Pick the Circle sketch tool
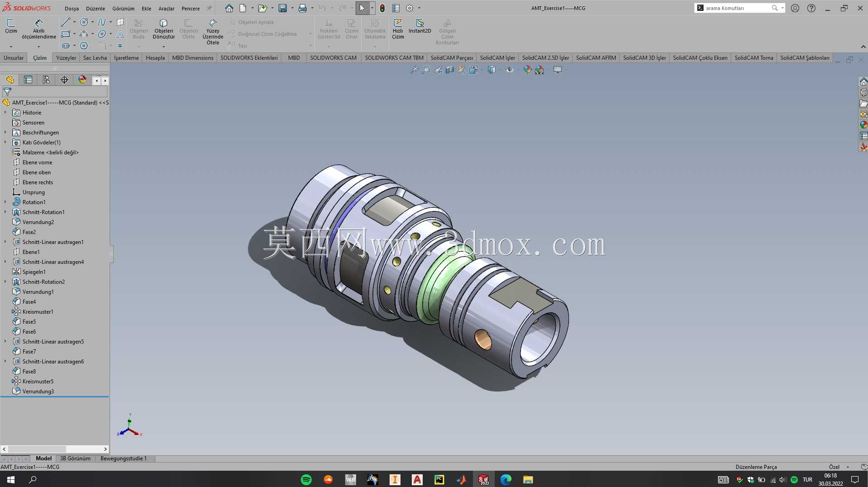Viewport: 868px width, 487px height. 84,22
